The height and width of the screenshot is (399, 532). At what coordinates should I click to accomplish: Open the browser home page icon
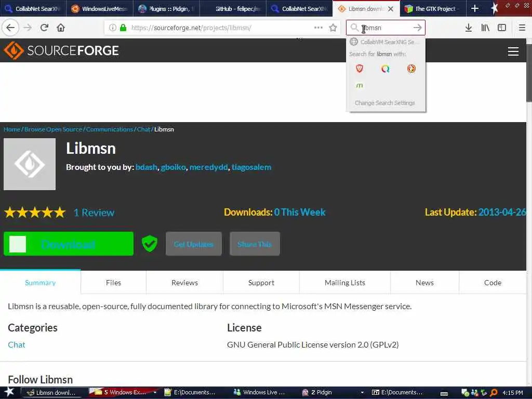(x=61, y=28)
